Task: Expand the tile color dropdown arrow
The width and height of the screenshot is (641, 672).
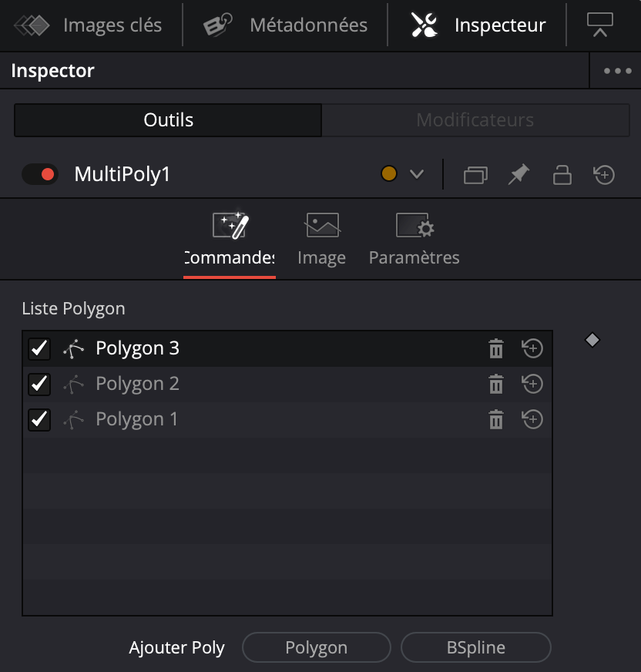Action: 417,174
